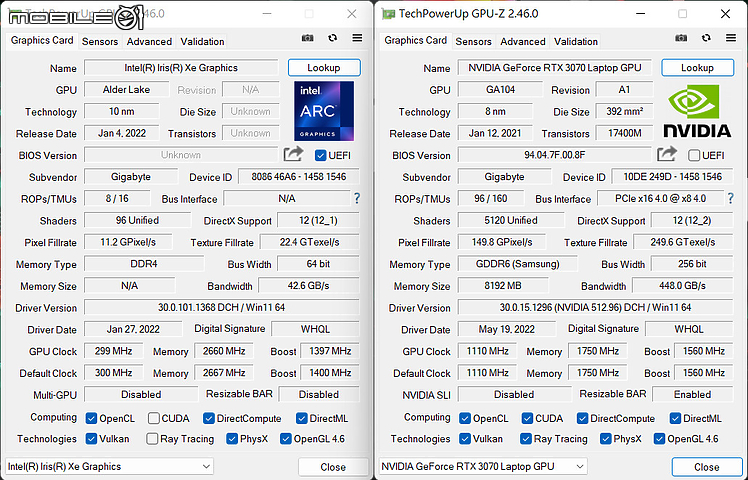Viewport: 748px width, 480px height.
Task: Toggle DirectCompute checkbox in Intel window
Action: click(x=208, y=418)
